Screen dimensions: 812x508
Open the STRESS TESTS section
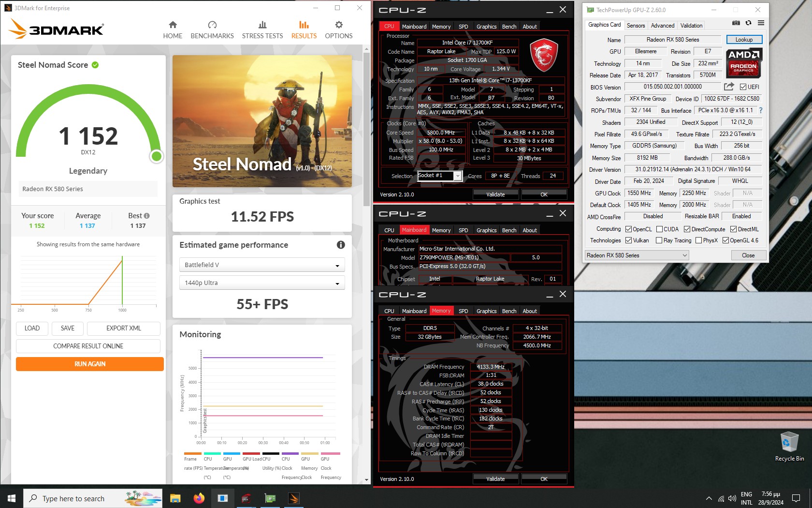click(262, 30)
